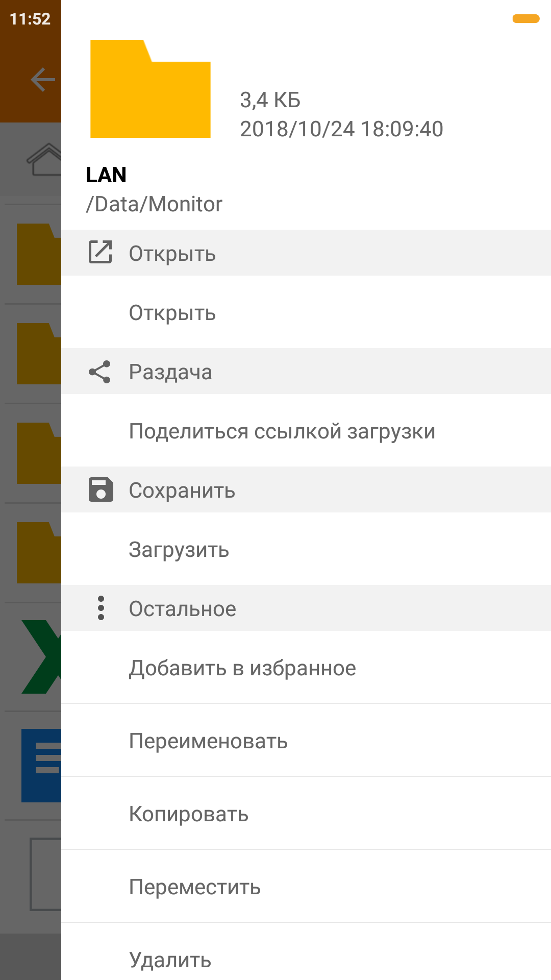The image size is (551, 980).
Task: Click the open-external icon beside Открыть header
Action: click(101, 252)
